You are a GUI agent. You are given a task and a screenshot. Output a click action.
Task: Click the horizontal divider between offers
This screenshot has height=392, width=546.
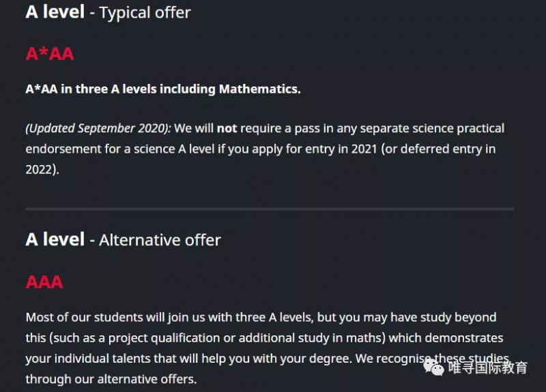[270, 209]
